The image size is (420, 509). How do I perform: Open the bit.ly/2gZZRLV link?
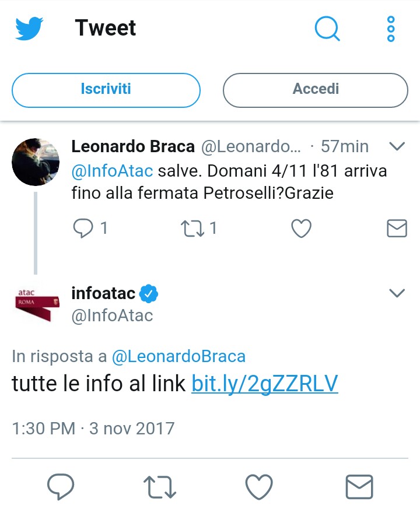[265, 384]
